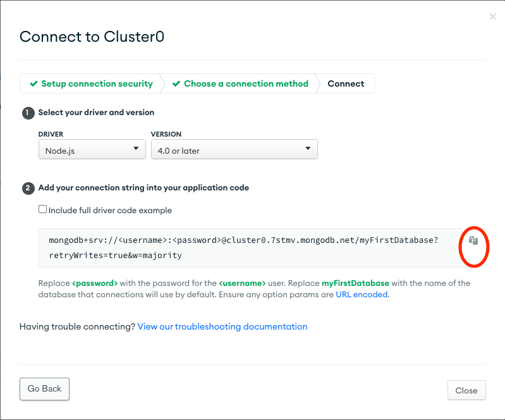
Task: Enable Include full driver code example
Action: [42, 209]
